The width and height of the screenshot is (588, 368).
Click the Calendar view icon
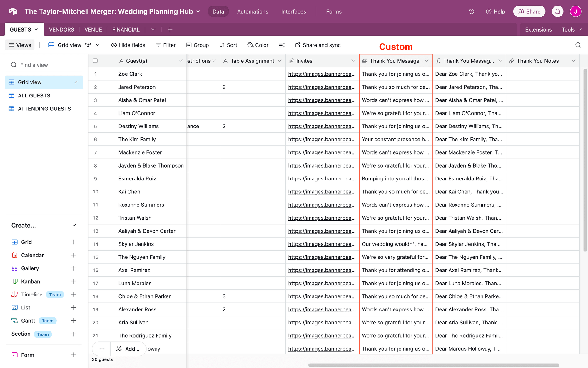(14, 255)
